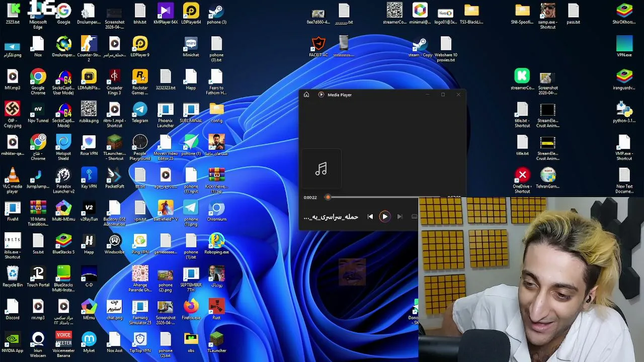Click the music note album art thumbnail
The image size is (644, 362).
coord(321,169)
